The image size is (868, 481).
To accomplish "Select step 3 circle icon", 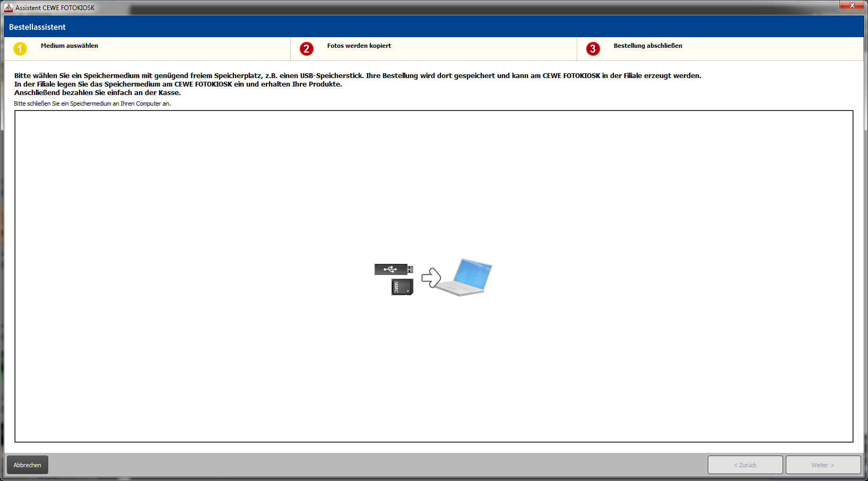I will click(x=593, y=49).
